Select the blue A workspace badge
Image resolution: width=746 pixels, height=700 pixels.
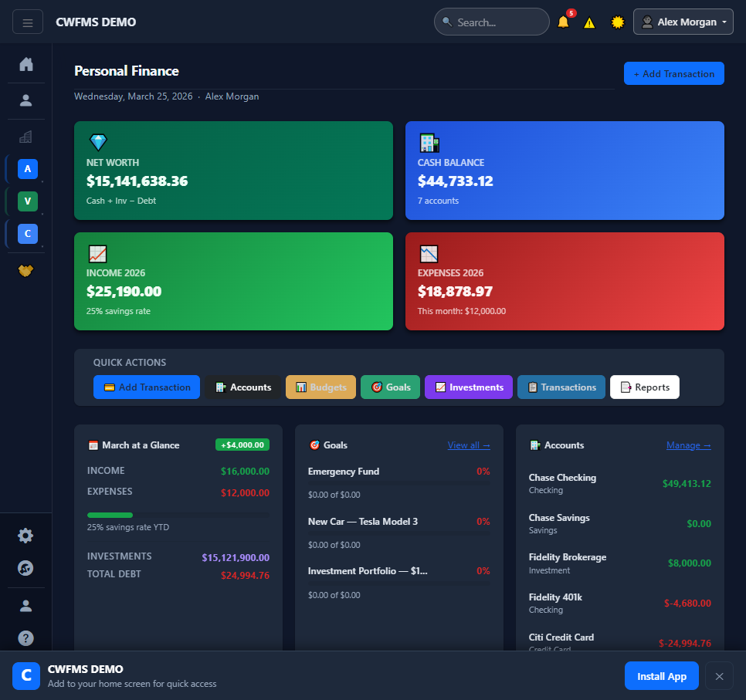coord(27,168)
